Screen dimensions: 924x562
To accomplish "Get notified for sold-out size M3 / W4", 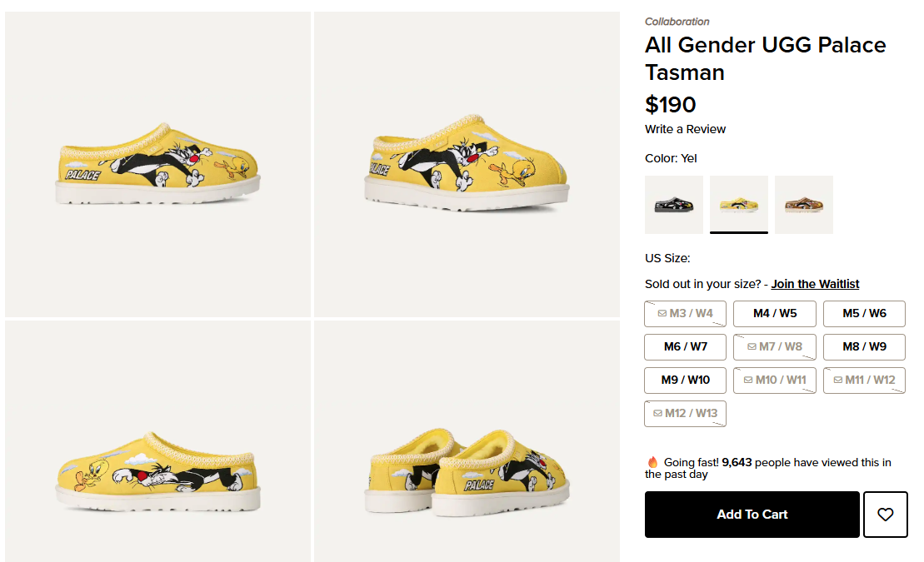I will pyautogui.click(x=685, y=314).
